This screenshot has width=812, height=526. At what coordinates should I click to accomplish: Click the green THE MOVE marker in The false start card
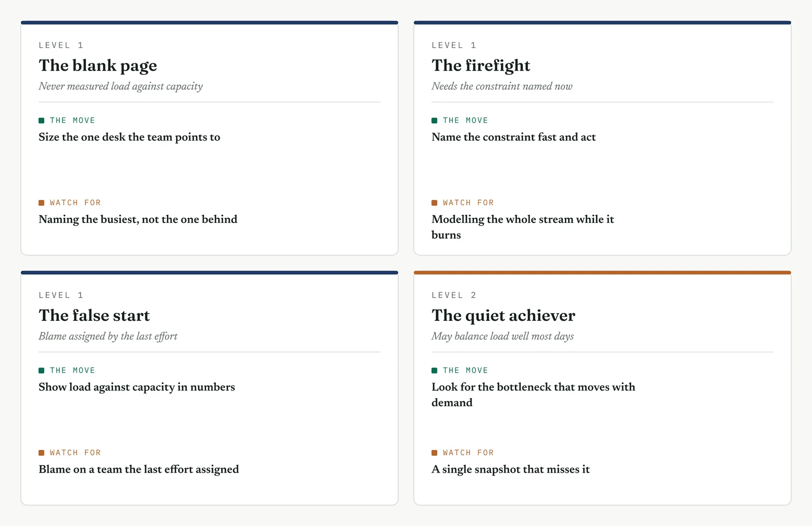point(42,370)
